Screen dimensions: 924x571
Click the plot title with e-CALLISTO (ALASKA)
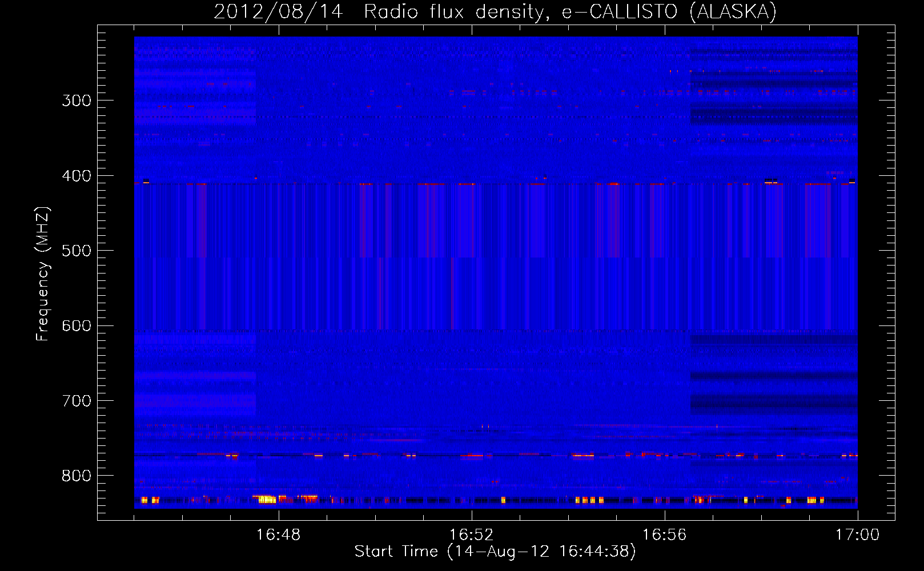tap(495, 11)
